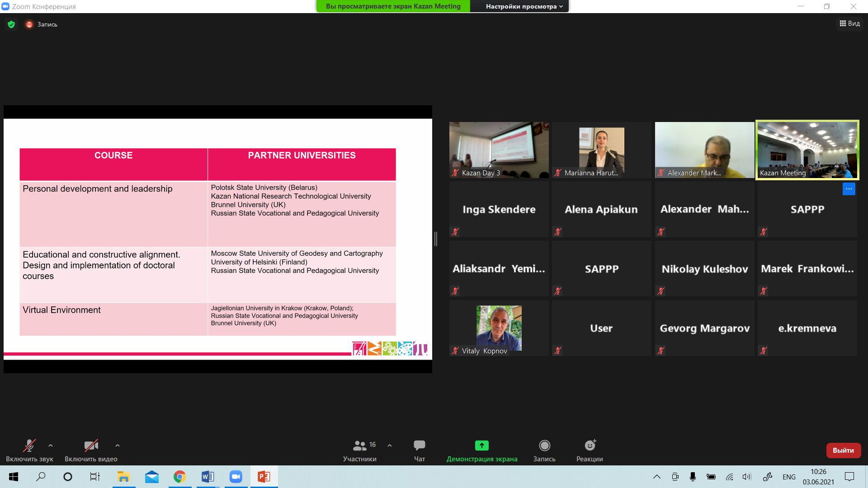Open the Вид view menu
The image size is (868, 488).
pyautogui.click(x=849, y=23)
